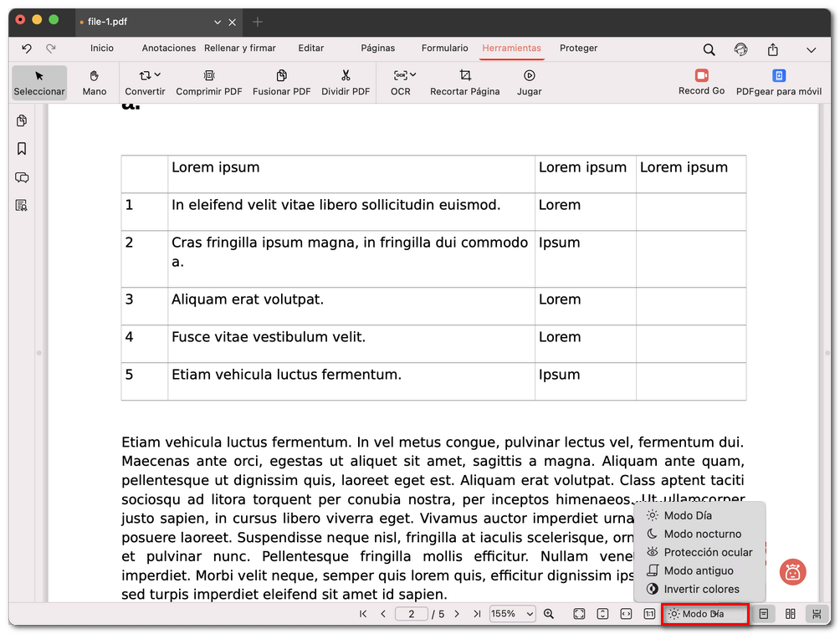Open the comments panel in sidebar
840x634 pixels.
[22, 177]
